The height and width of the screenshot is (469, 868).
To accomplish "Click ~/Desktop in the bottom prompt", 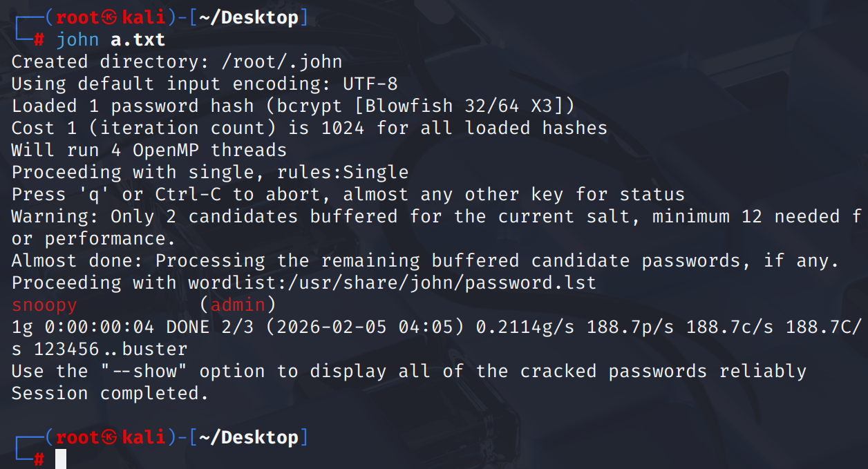I will point(249,437).
